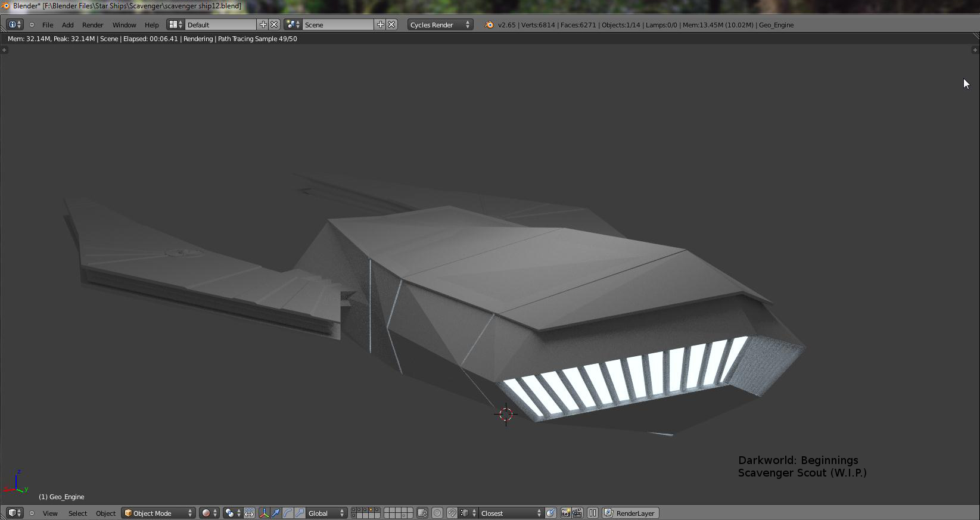This screenshot has width=980, height=520.
Task: Click the OpenGL render animation clapperboard icon
Action: click(x=577, y=513)
